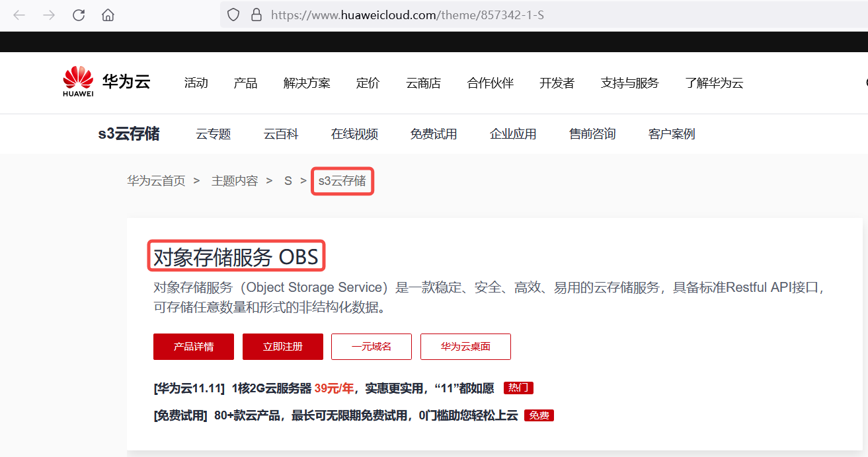Open the 解决方案 menu

[x=306, y=83]
